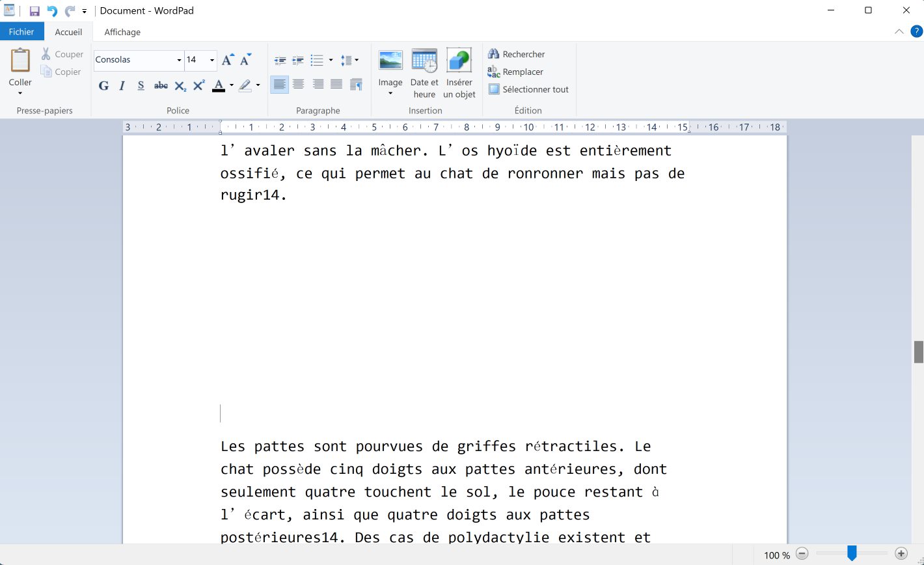Align text right
Image resolution: width=924 pixels, height=565 pixels.
click(x=318, y=84)
